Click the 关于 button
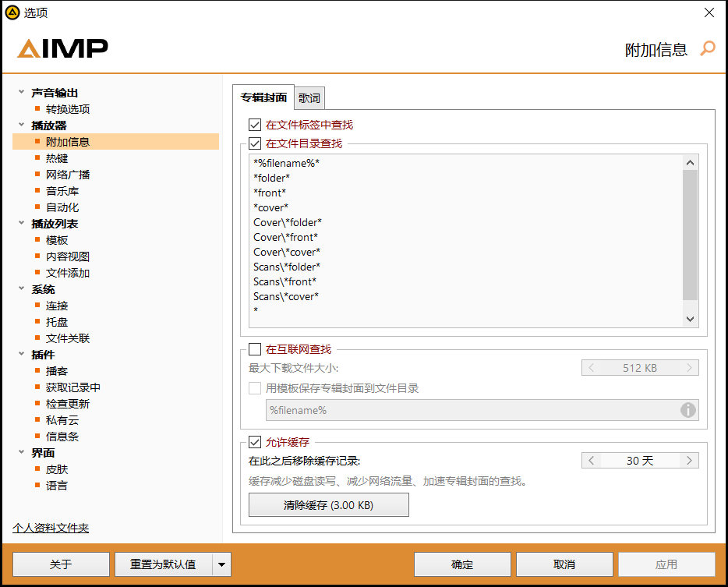 (61, 564)
